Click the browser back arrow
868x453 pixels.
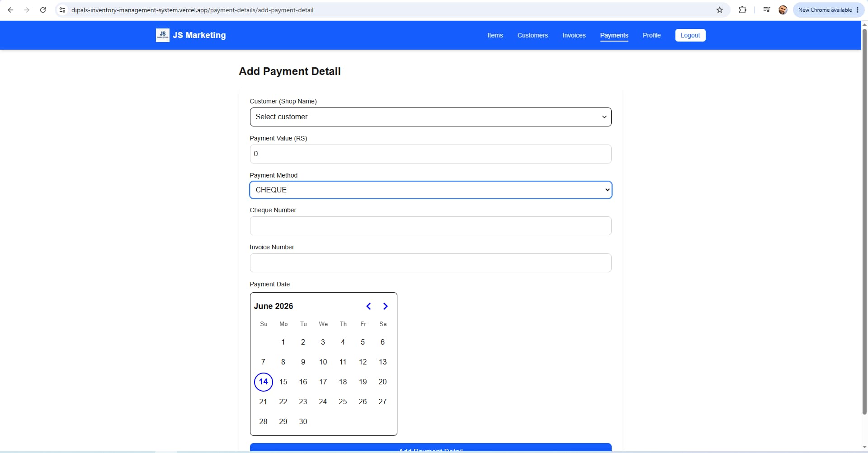[10, 10]
